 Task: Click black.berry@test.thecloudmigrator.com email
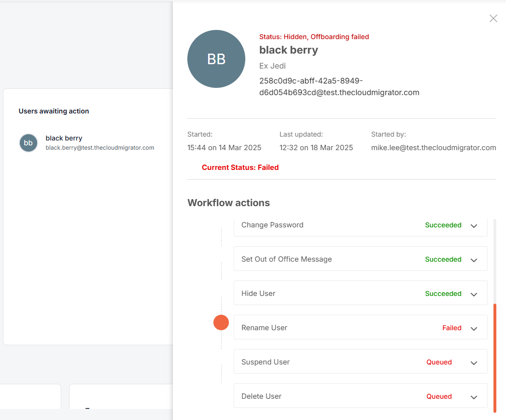[100, 148]
